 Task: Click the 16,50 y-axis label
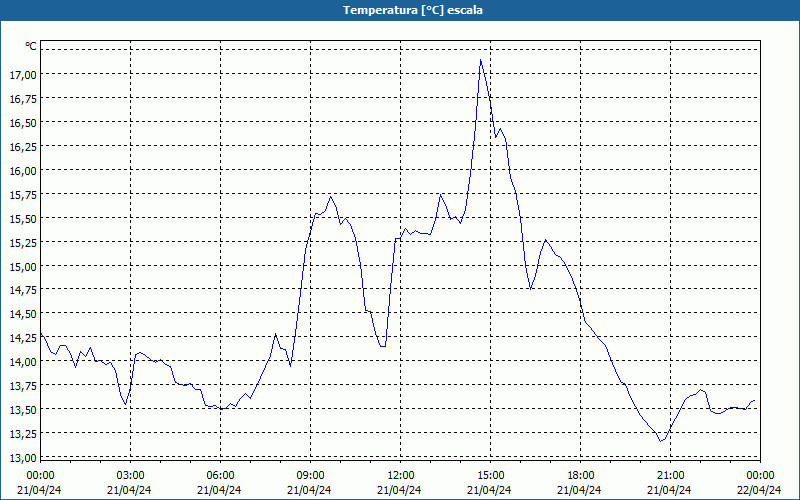tap(23, 122)
